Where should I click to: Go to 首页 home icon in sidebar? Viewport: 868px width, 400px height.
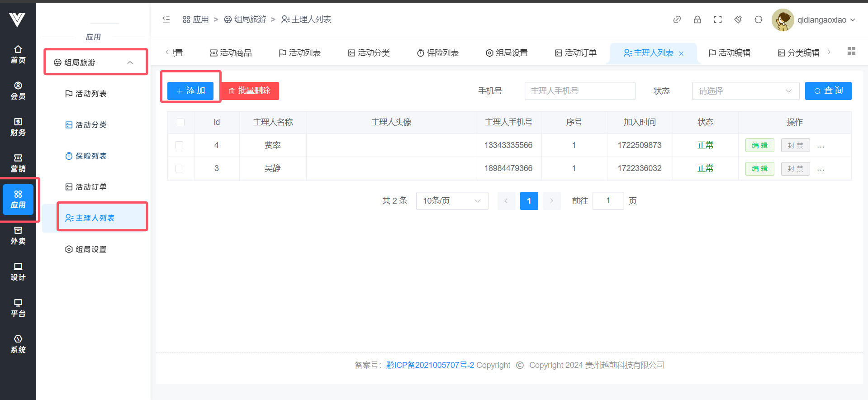click(x=18, y=54)
